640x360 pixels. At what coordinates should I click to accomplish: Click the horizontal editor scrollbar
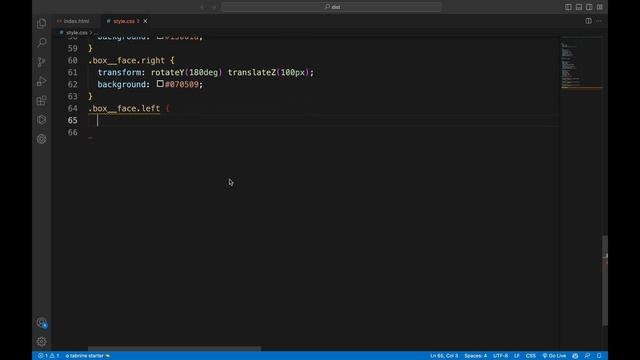174,349
